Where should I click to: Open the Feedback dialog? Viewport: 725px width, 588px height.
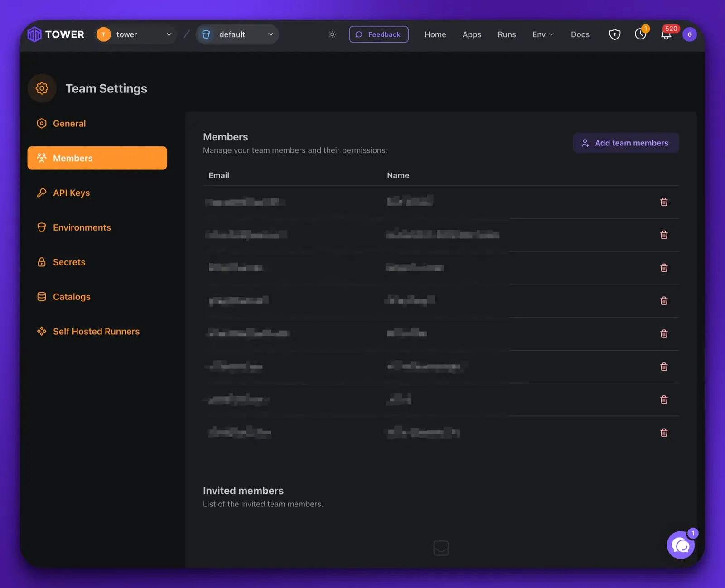pos(379,34)
